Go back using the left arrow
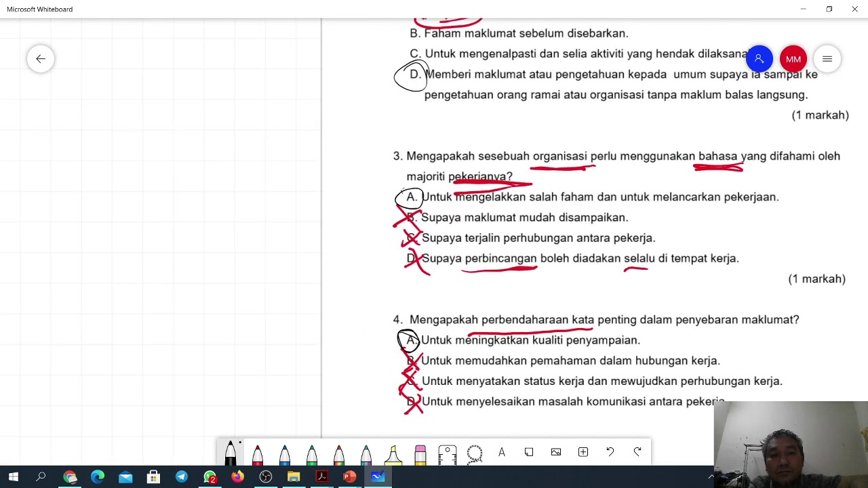The width and height of the screenshot is (868, 488). (x=41, y=59)
